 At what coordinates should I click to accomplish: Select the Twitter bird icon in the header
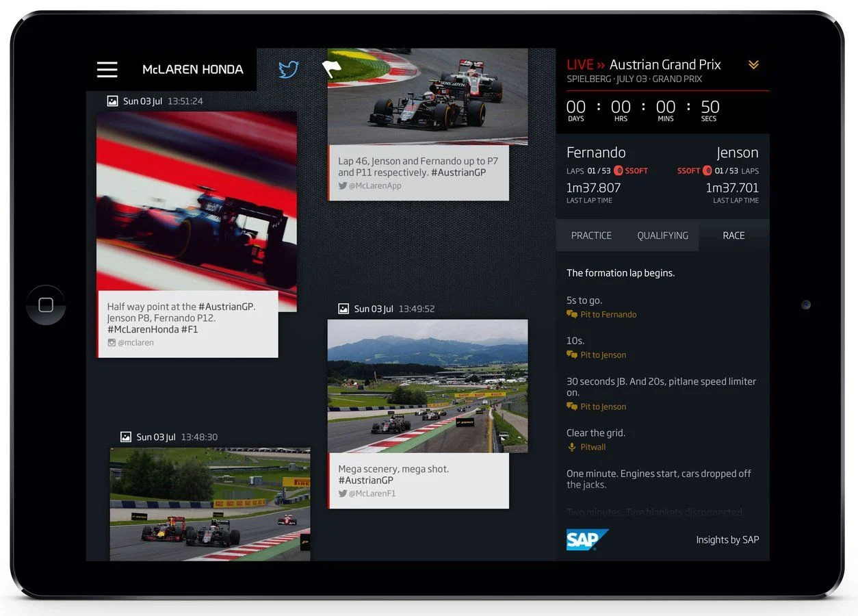point(288,69)
